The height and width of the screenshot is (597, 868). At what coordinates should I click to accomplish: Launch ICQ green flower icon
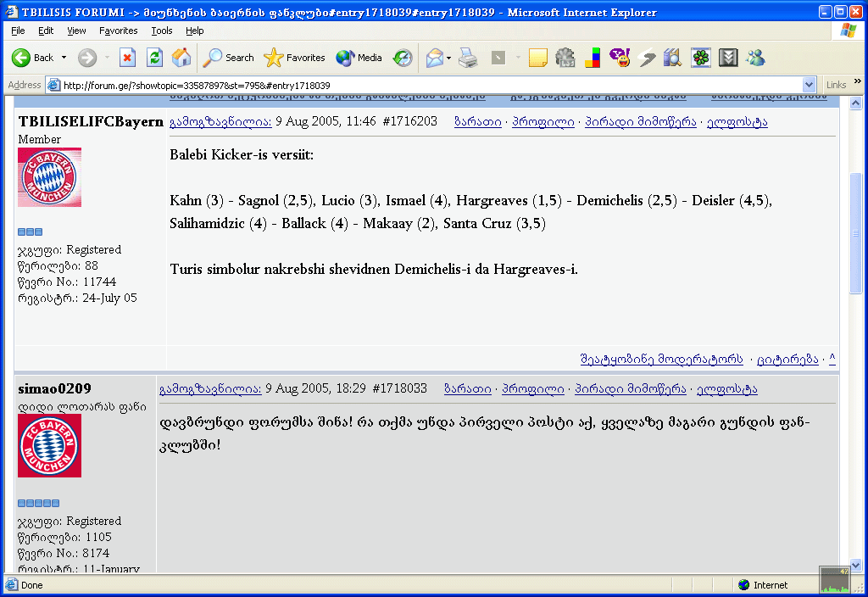701,58
